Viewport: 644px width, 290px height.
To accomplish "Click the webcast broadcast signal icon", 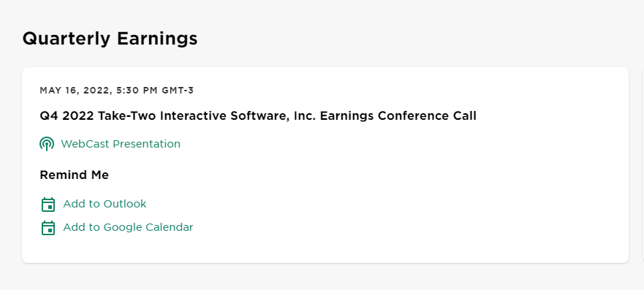I will [x=47, y=144].
